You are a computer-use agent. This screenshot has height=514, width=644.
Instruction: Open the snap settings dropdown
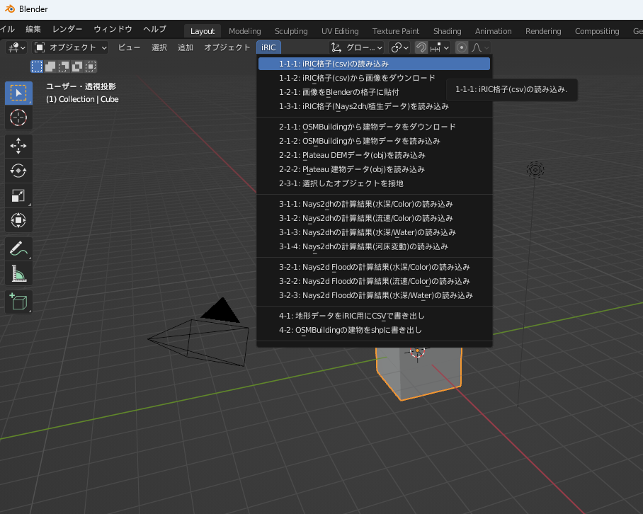tap(439, 48)
